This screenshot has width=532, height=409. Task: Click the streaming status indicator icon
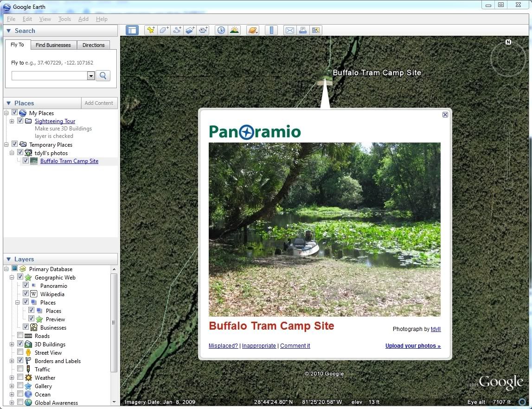(523, 402)
